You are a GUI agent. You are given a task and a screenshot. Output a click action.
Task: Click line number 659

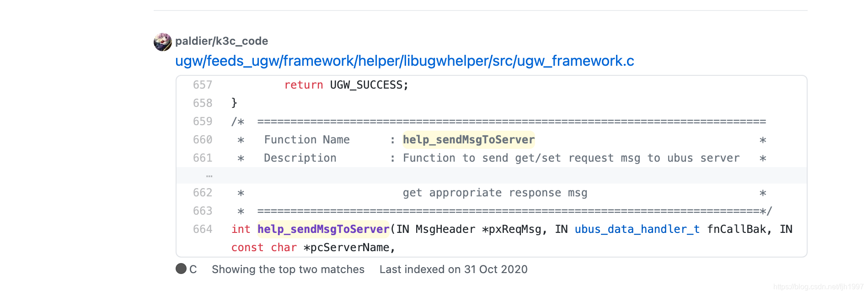pyautogui.click(x=203, y=121)
